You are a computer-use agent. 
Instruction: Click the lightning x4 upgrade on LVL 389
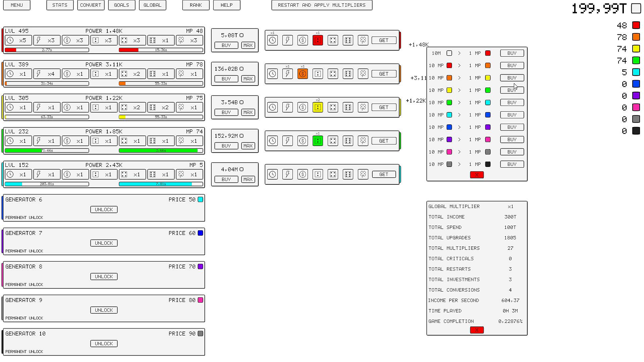coord(47,74)
